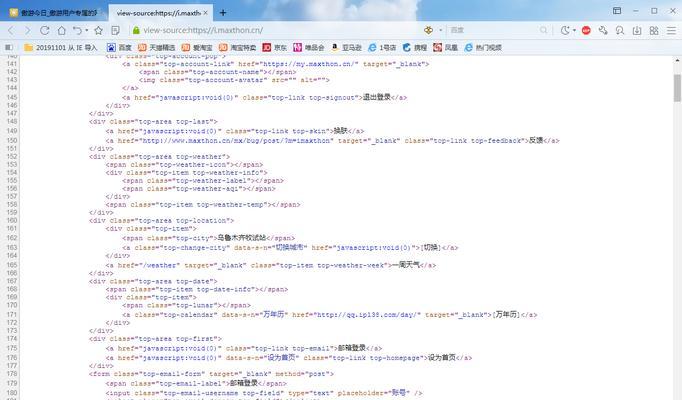682x400 pixels.
Task: Click the view-source address bar URL
Action: coord(203,30)
